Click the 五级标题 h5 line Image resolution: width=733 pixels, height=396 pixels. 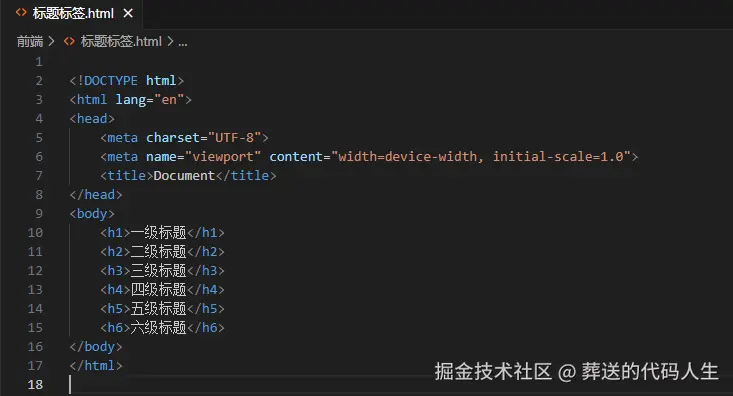tap(162, 309)
